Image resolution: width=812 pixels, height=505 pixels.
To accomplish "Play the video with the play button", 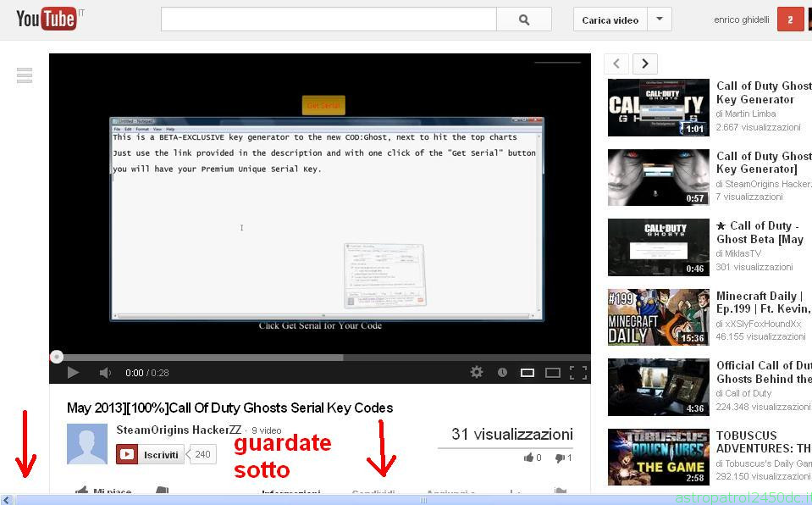I will pos(73,372).
